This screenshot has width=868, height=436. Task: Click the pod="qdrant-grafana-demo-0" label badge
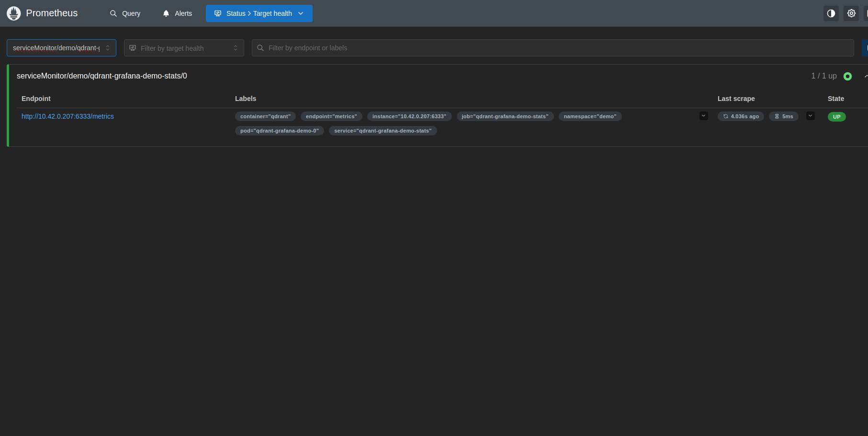pyautogui.click(x=280, y=131)
